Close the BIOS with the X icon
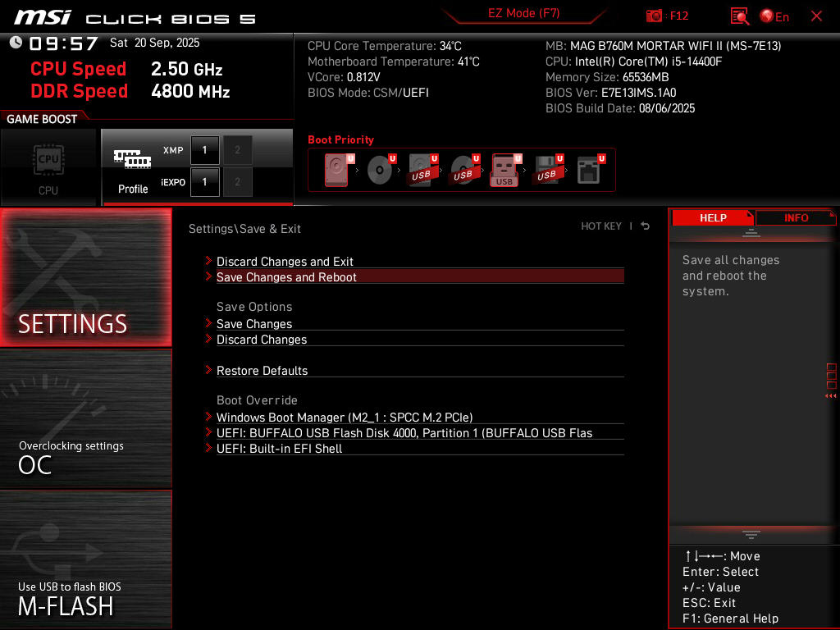 (x=816, y=16)
